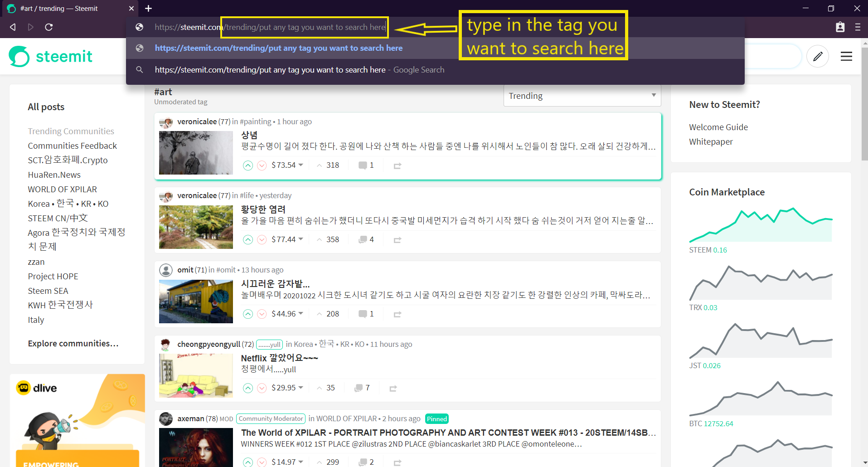This screenshot has width=868, height=467.
Task: Resteem the 황당한 염려 post
Action: tap(398, 240)
